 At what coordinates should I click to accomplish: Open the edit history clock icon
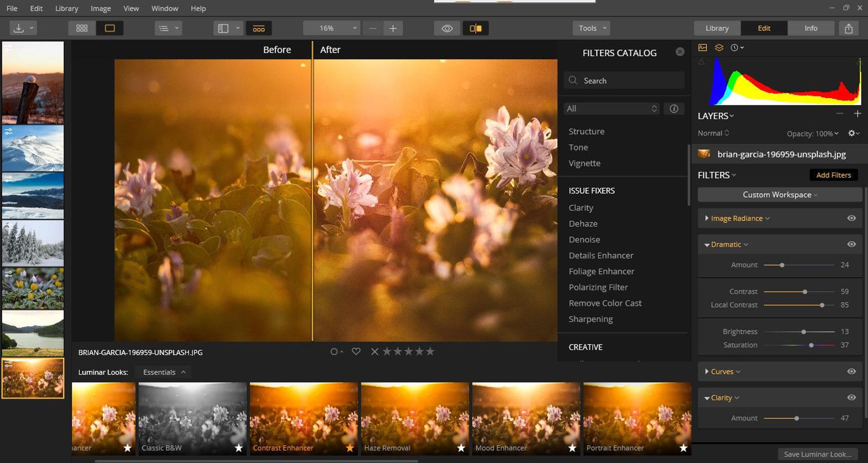pyautogui.click(x=734, y=48)
